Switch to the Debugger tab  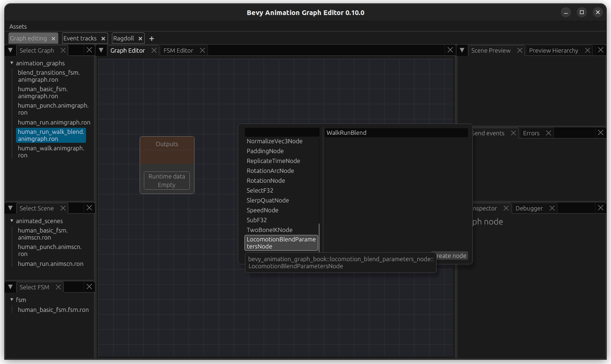[x=529, y=208]
